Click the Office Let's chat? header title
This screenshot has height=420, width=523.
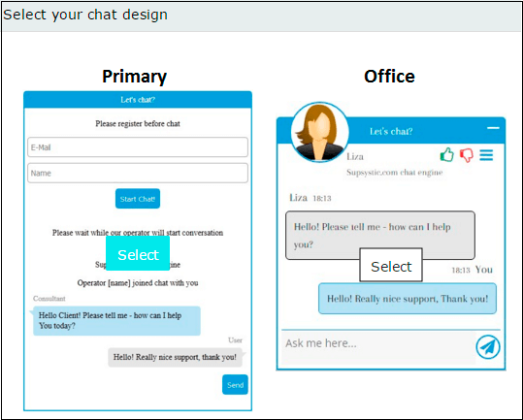(x=391, y=131)
